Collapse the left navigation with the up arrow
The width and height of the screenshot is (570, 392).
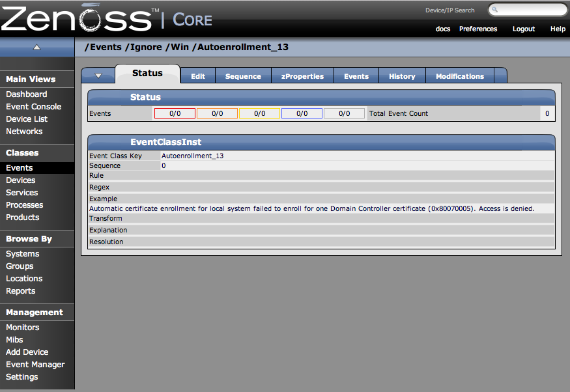tap(36, 48)
